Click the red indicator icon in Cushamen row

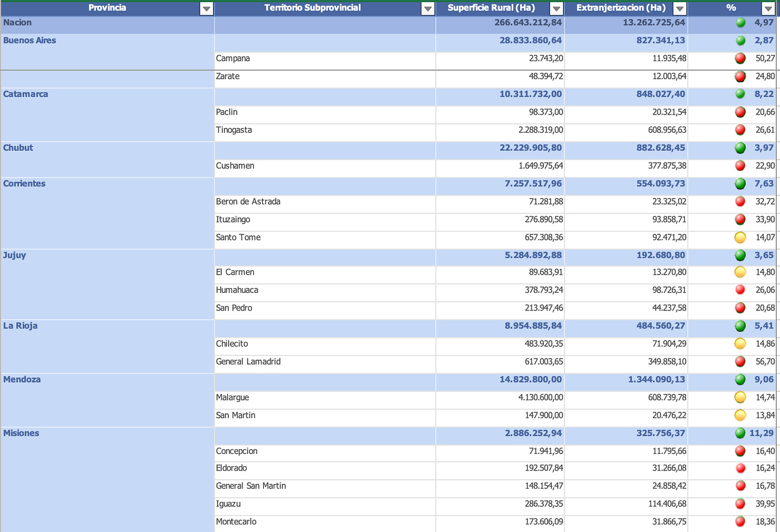point(740,165)
